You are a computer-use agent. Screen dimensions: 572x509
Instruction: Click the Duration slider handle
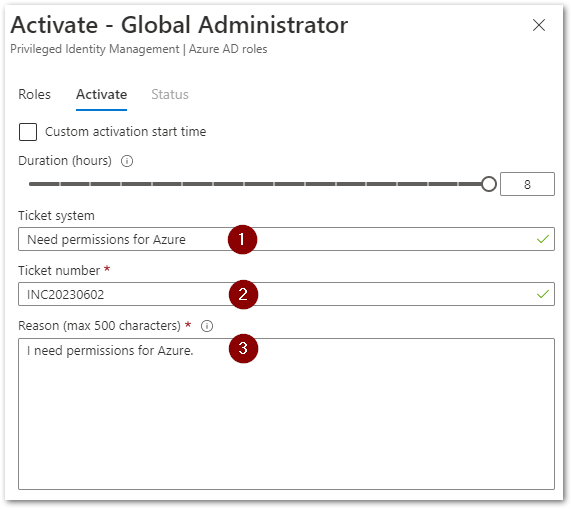(x=488, y=184)
